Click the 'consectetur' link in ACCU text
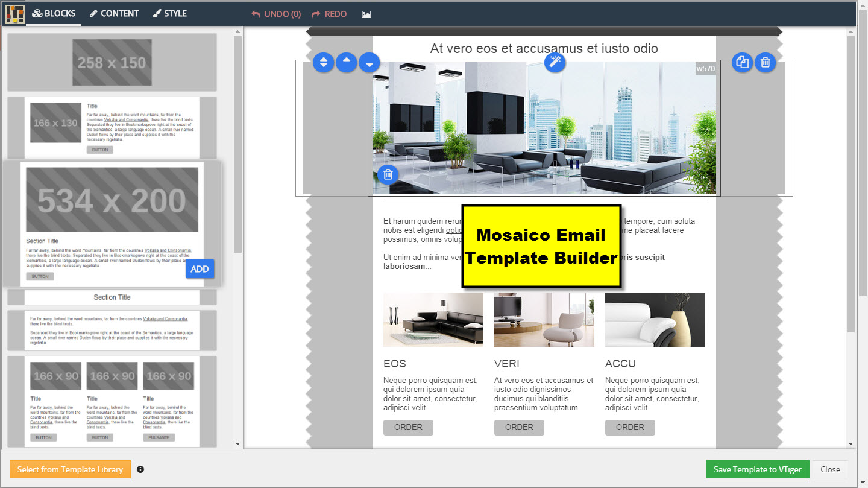This screenshot has width=868, height=488. (x=677, y=399)
